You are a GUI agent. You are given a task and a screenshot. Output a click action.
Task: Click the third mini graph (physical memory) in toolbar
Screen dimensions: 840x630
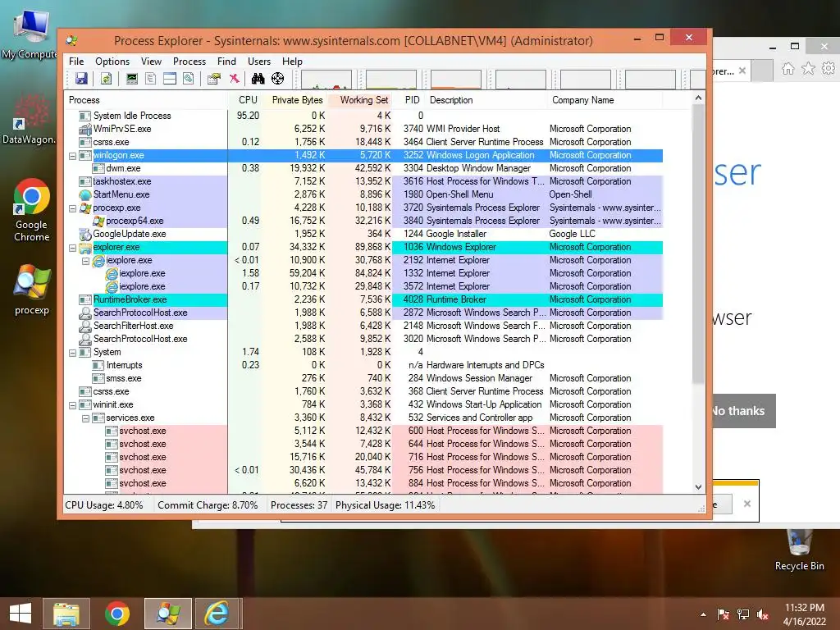coord(456,80)
